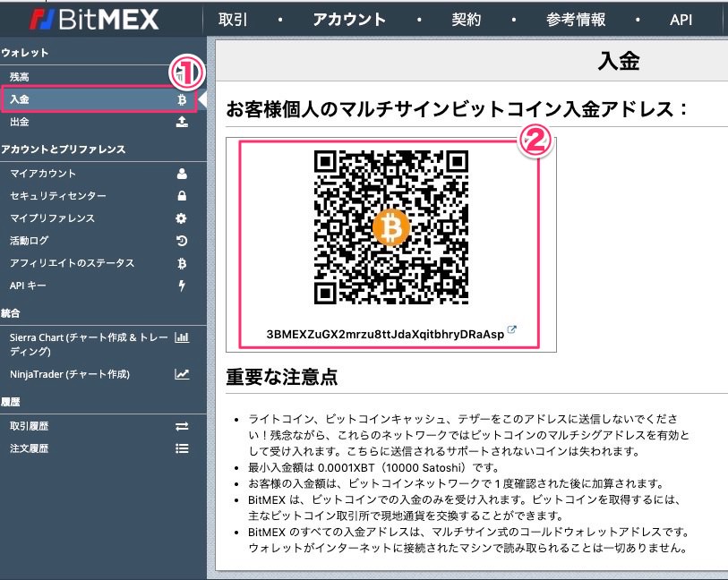Click the upload icon beside 出金
This screenshot has height=580, width=728.
click(182, 122)
